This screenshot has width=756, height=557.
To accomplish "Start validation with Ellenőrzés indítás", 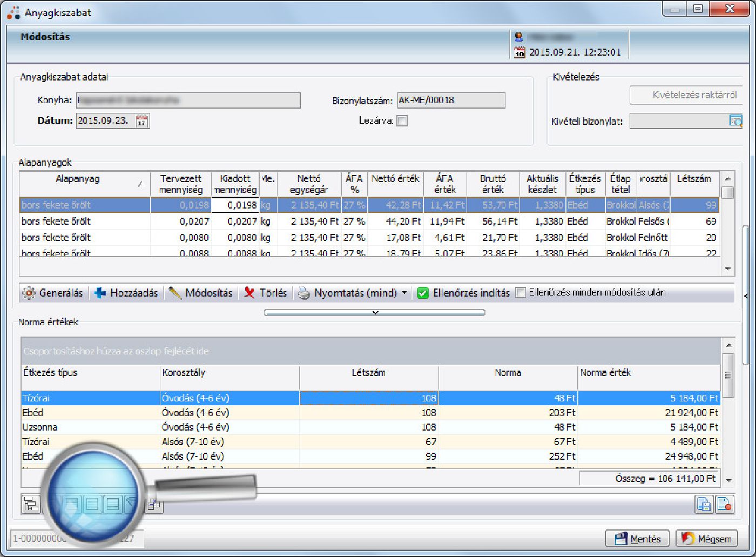I will pos(464,293).
